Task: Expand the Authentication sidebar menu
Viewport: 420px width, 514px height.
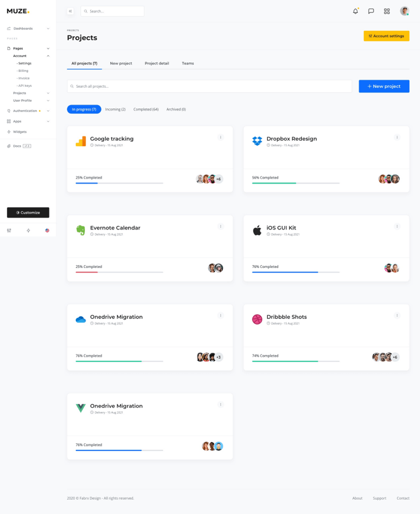Action: click(x=28, y=111)
